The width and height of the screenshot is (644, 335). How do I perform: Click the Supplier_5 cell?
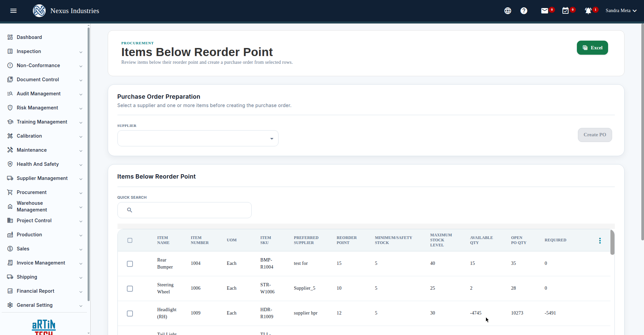tap(304, 288)
